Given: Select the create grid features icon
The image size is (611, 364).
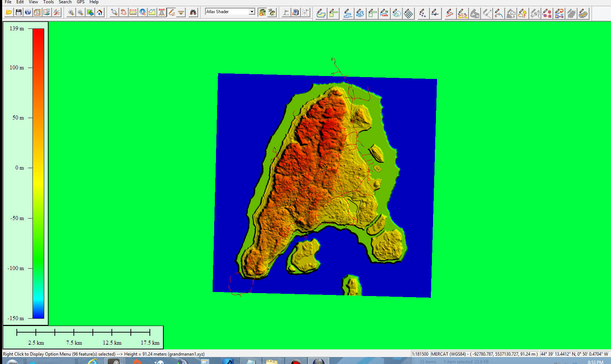Looking at the screenshot, I should (409, 14).
